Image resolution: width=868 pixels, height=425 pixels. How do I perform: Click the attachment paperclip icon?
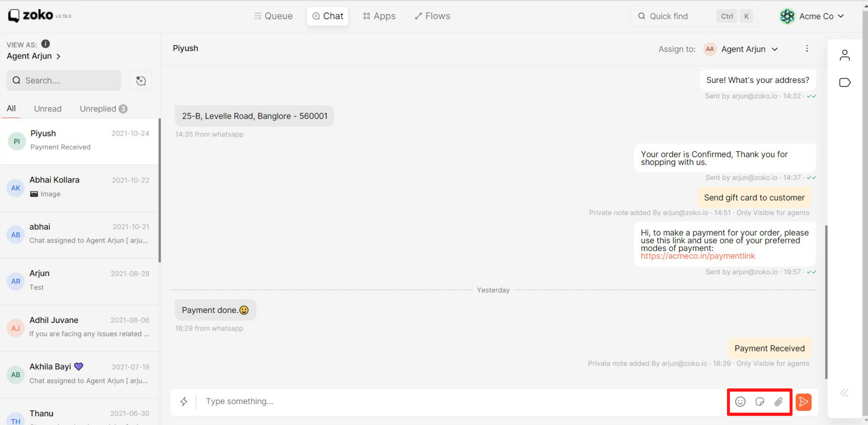[x=778, y=401]
